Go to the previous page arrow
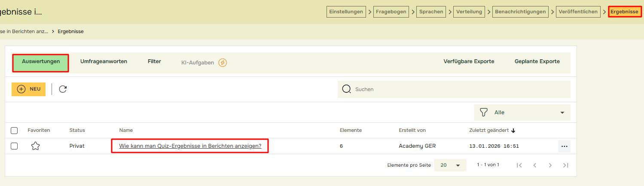644x186 pixels. click(x=535, y=165)
